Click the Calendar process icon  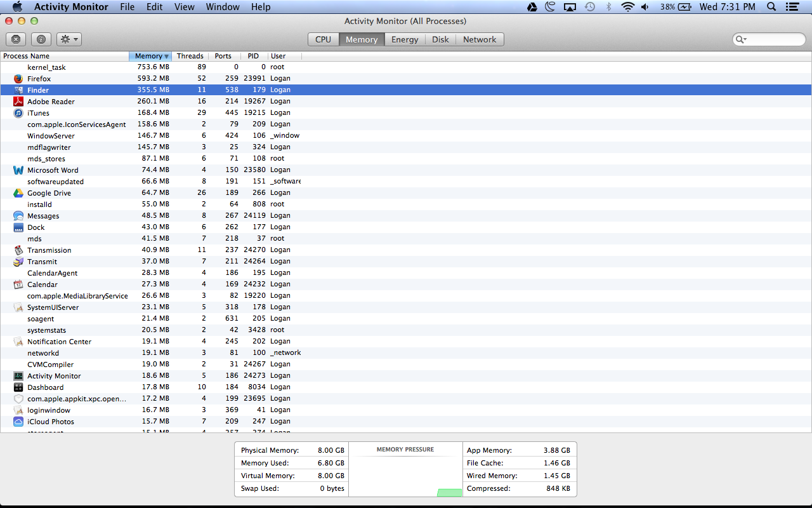pos(18,284)
